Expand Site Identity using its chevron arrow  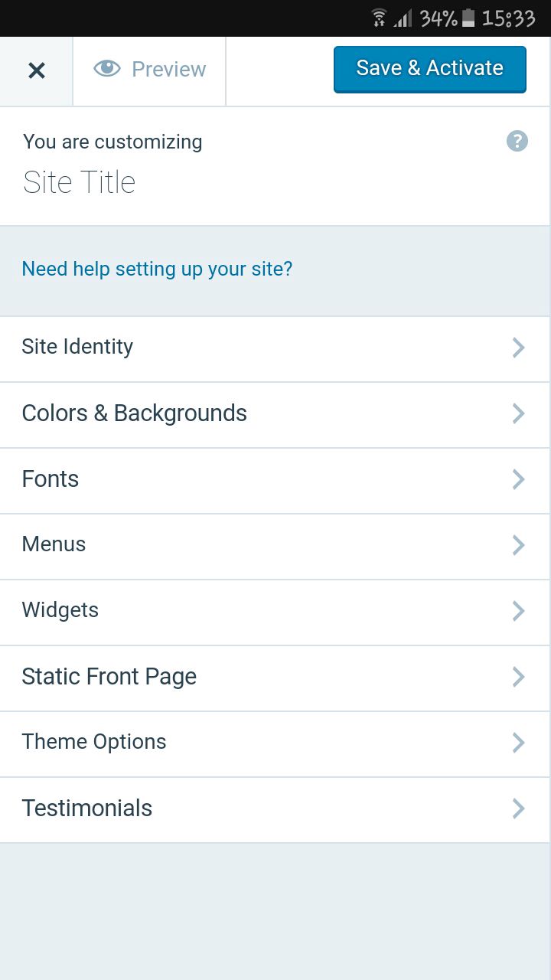click(518, 348)
